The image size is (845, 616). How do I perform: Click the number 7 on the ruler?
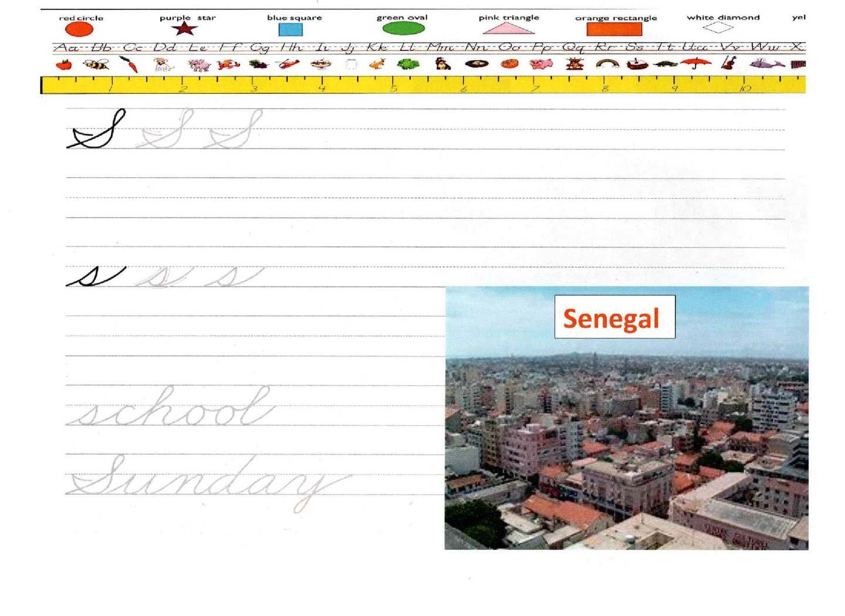(x=535, y=89)
